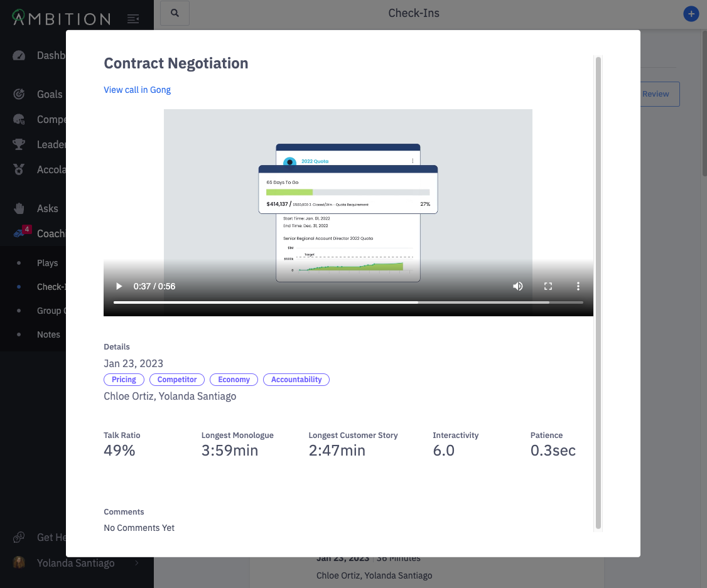The height and width of the screenshot is (588, 707).
Task: Open Accolades medal icon in sidebar
Action: coord(19,169)
